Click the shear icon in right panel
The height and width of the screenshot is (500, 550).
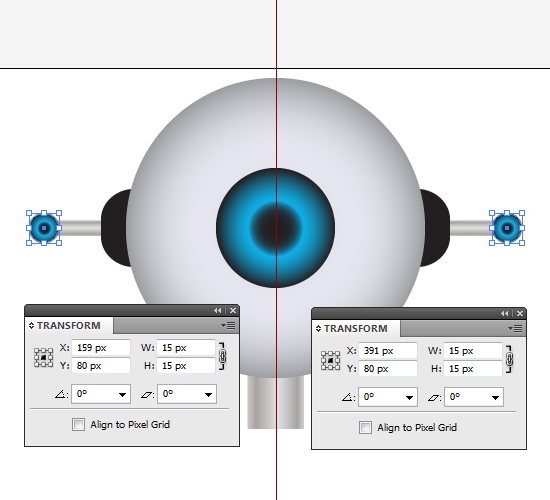(x=434, y=398)
